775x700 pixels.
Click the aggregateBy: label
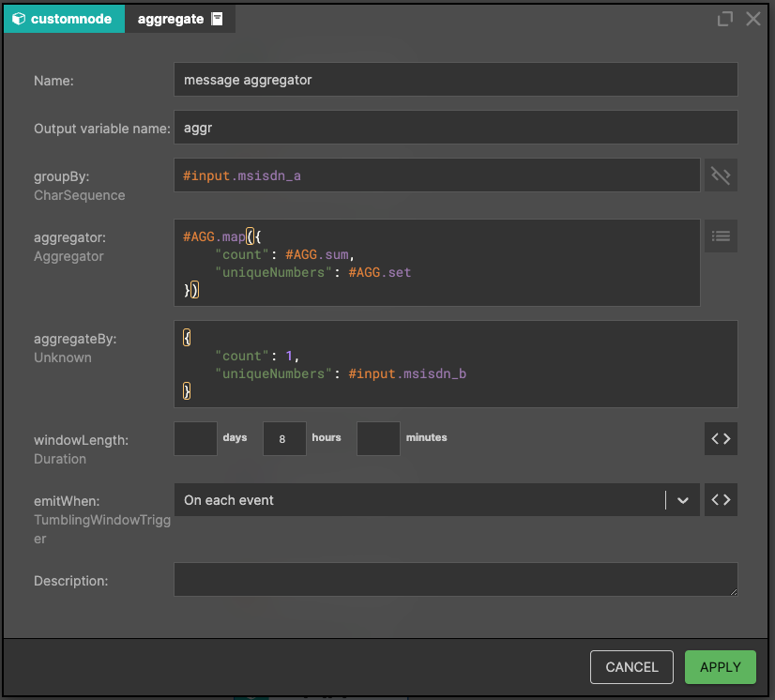click(75, 339)
